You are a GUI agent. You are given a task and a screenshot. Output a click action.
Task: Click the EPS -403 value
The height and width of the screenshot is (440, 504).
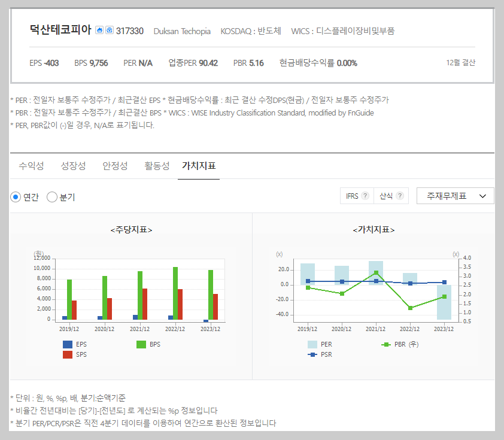pyautogui.click(x=44, y=63)
